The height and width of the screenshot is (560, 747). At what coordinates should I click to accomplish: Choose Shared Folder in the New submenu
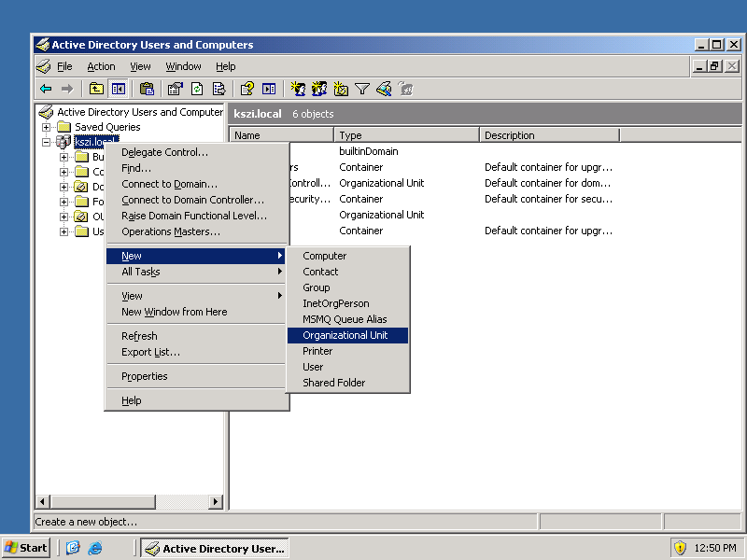coord(347,383)
